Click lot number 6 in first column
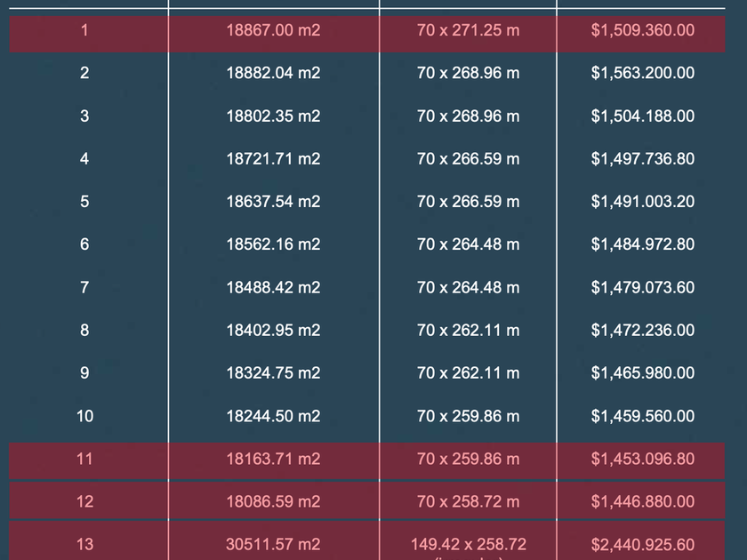The height and width of the screenshot is (560, 747). click(x=84, y=244)
